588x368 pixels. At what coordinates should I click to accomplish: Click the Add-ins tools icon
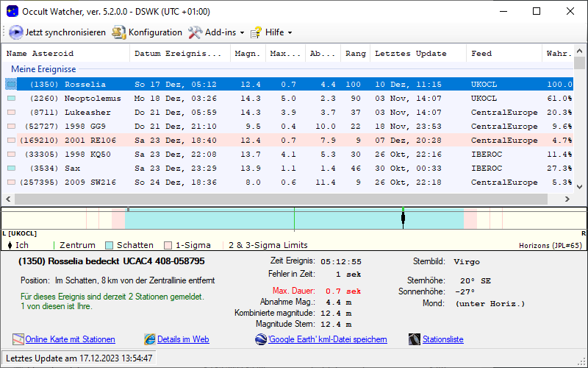(x=195, y=32)
